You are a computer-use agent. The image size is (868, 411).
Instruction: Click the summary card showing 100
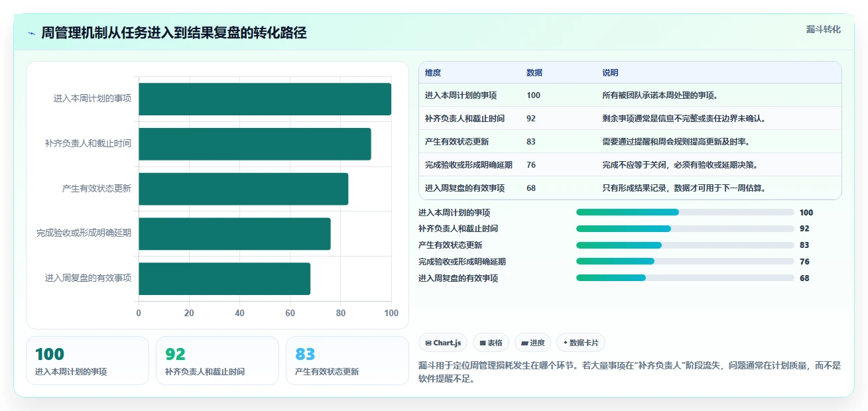tap(88, 361)
